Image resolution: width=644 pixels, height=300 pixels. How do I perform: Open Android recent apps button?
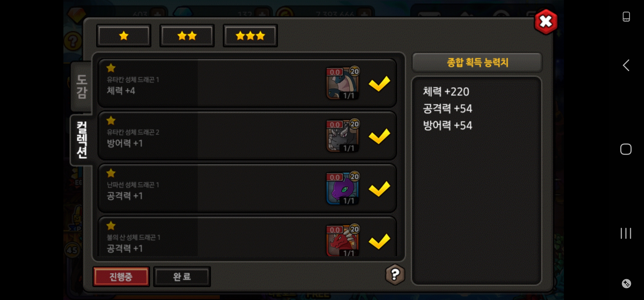point(626,233)
